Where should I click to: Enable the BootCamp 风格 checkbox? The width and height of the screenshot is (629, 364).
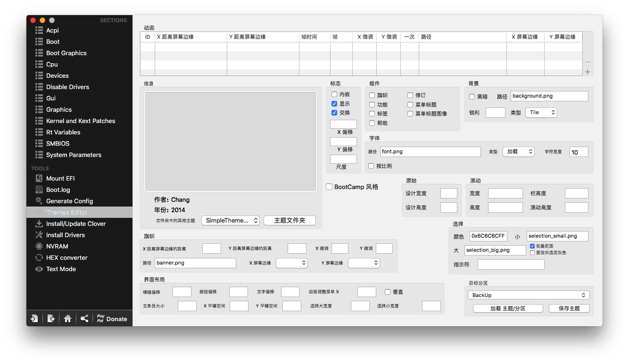pyautogui.click(x=329, y=187)
